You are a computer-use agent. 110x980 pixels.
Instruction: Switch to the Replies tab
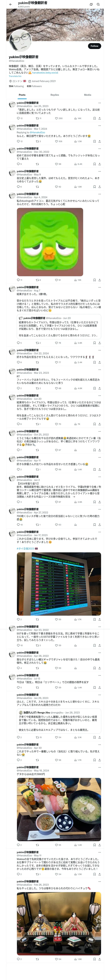(x=55, y=95)
